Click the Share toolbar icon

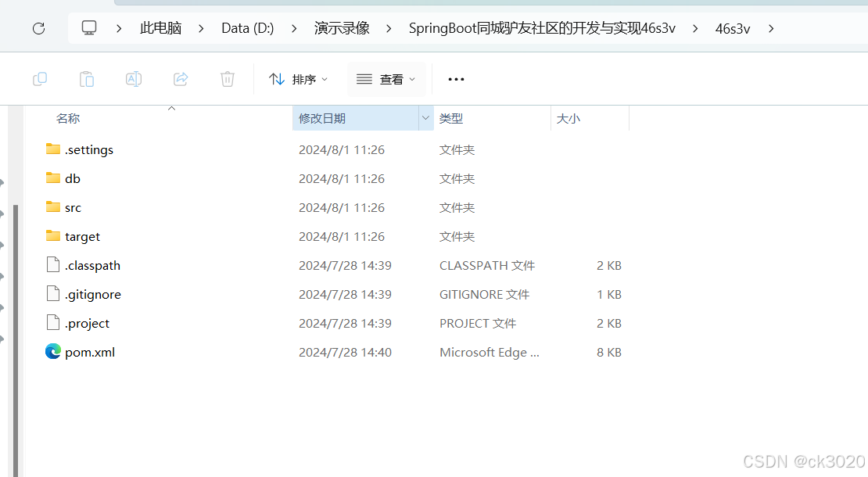pyautogui.click(x=181, y=79)
